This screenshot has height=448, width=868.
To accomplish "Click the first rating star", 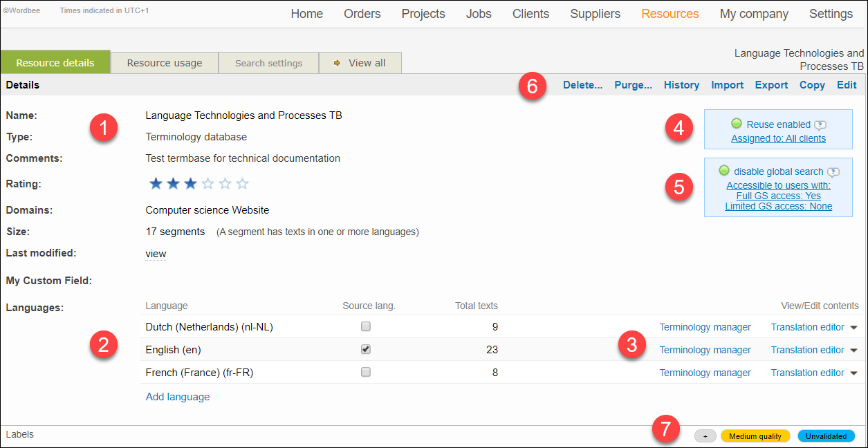I will 156,184.
